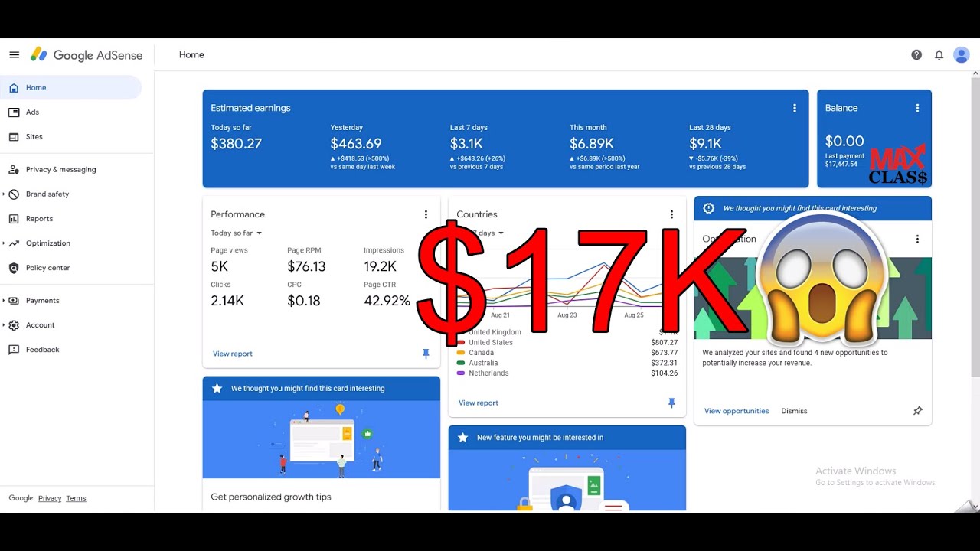
Task: Click the United Kingdom legend row
Action: coord(567,332)
